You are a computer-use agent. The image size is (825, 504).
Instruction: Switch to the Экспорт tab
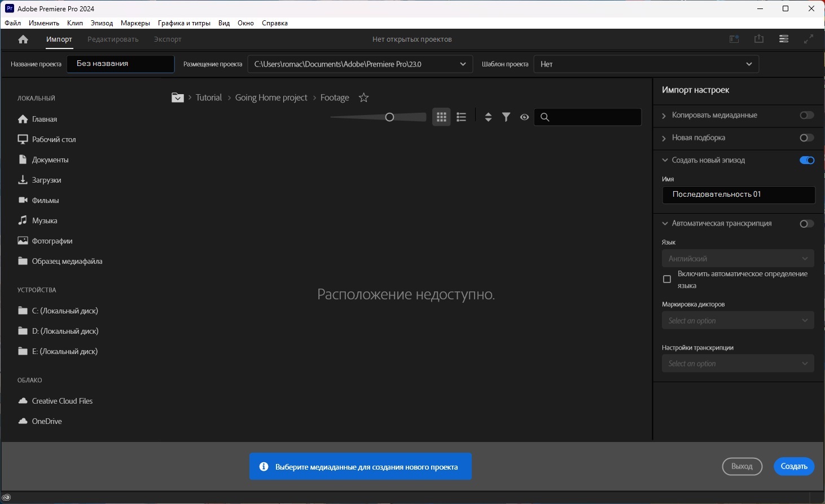[168, 39]
